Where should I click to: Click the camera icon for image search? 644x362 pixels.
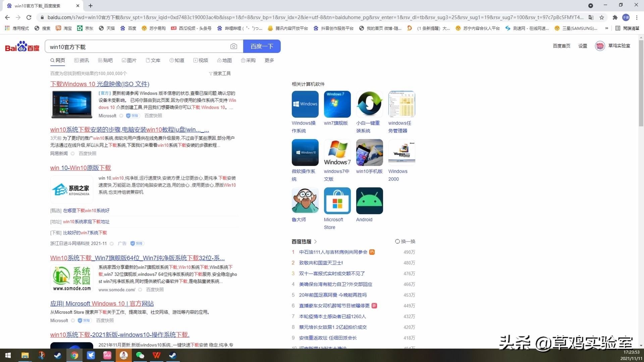tap(234, 46)
